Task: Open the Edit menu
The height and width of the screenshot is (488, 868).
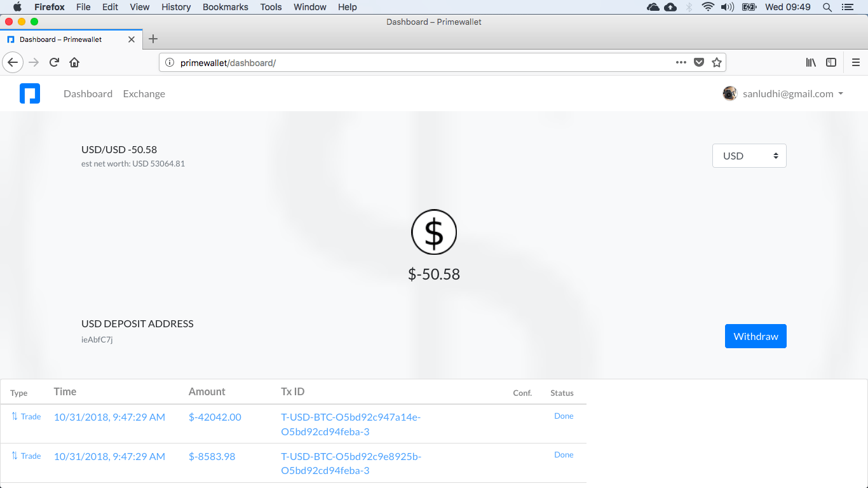Action: (x=110, y=7)
